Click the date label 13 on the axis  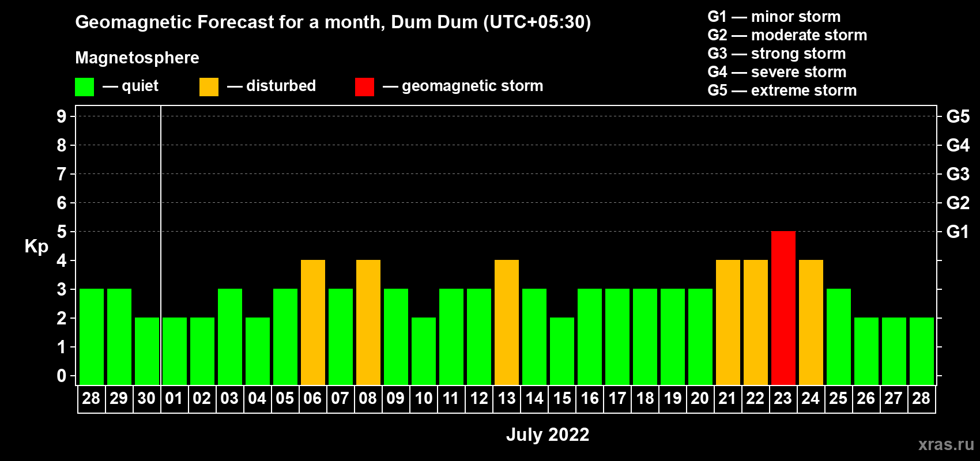pyautogui.click(x=506, y=399)
